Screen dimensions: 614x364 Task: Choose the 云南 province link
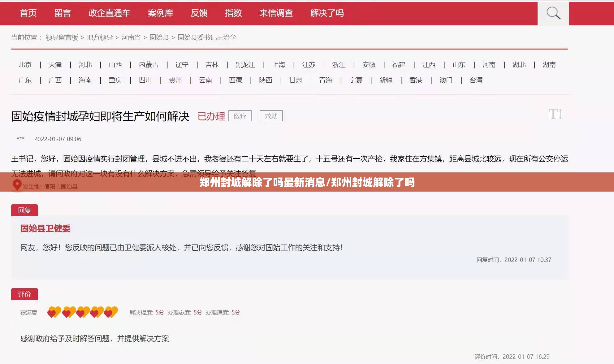pos(205,80)
